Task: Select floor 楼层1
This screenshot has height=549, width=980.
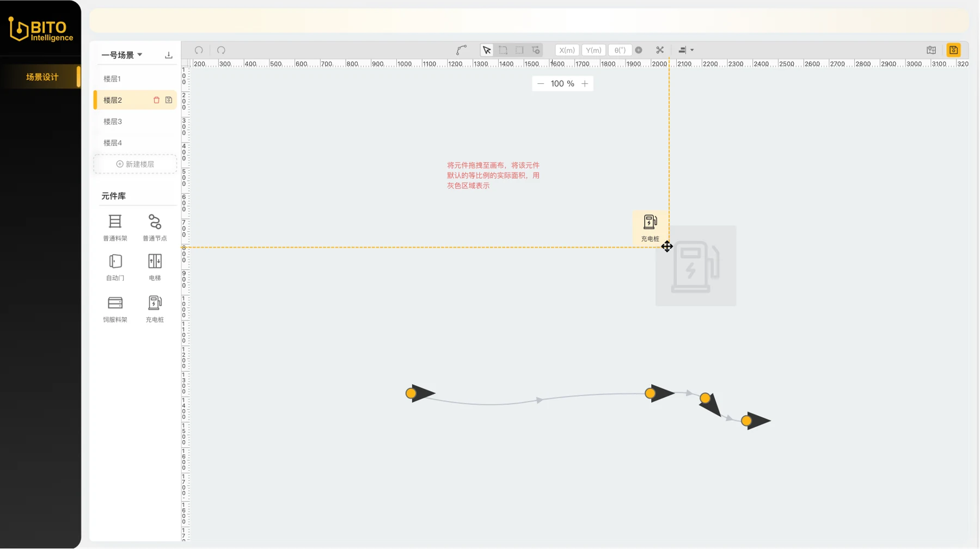Action: [x=135, y=79]
